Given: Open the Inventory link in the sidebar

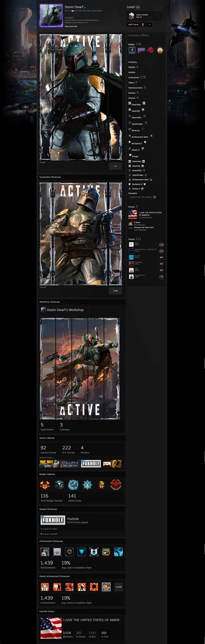Looking at the screenshot, I should 132,62.
